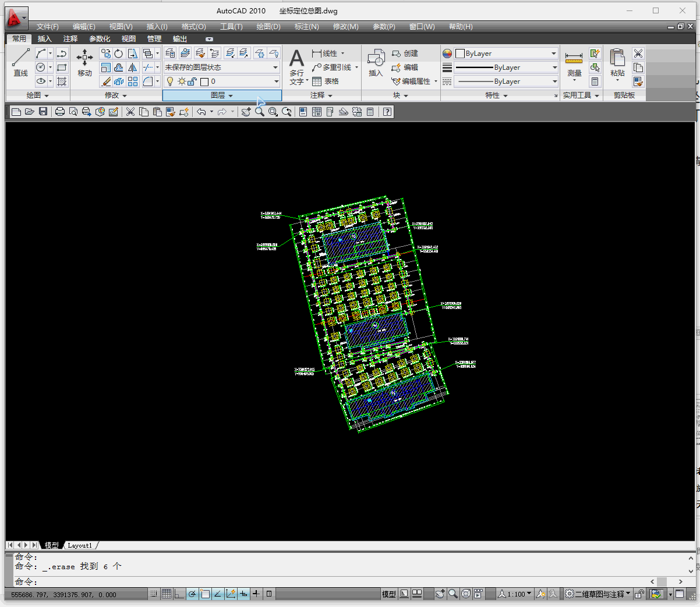Open Layer Properties manager icon
Image resolution: width=700 pixels, height=607 pixels.
point(170,54)
